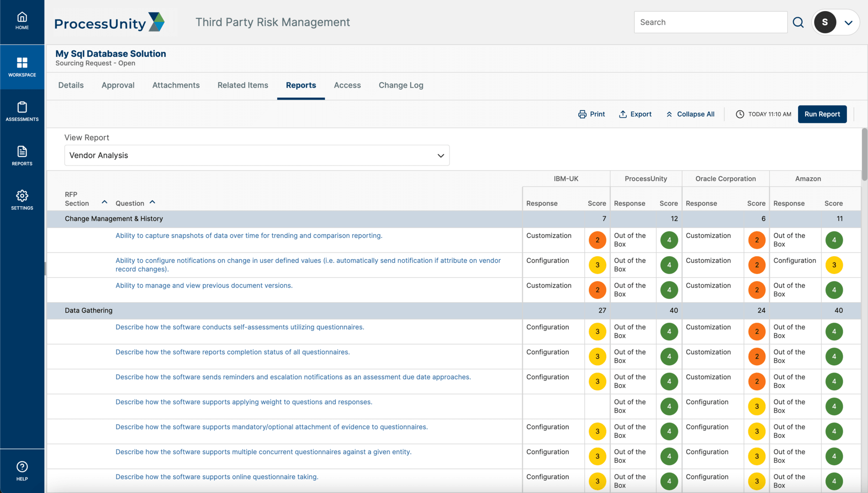Click the Run Report button
Screen dimensions: 868x493
(822, 114)
